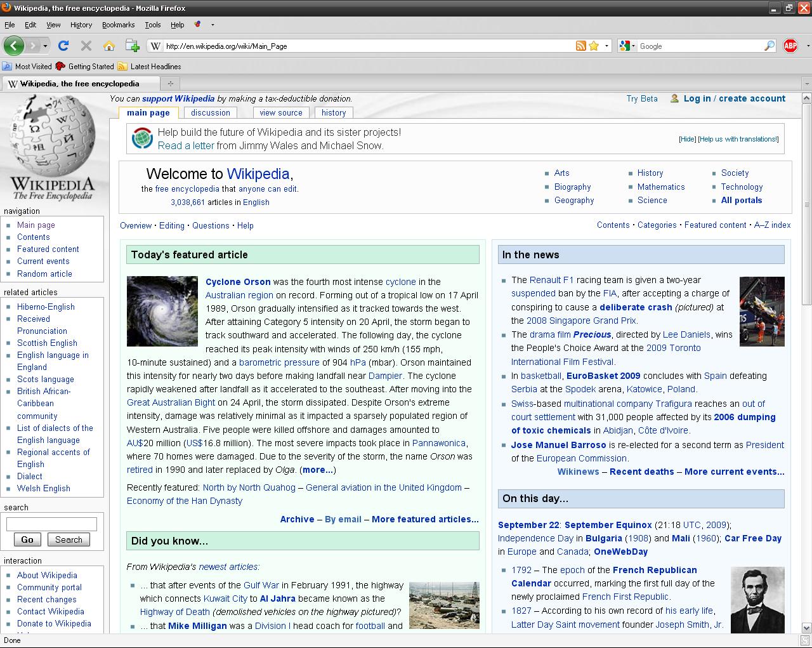Click the Wikipedia site icon in address bar
The image size is (812, 648).
tap(156, 46)
